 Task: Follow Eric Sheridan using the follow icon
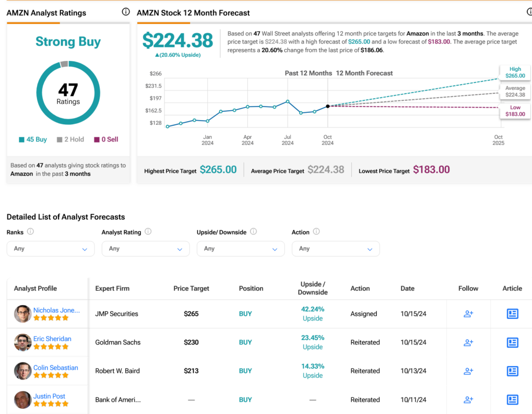468,342
